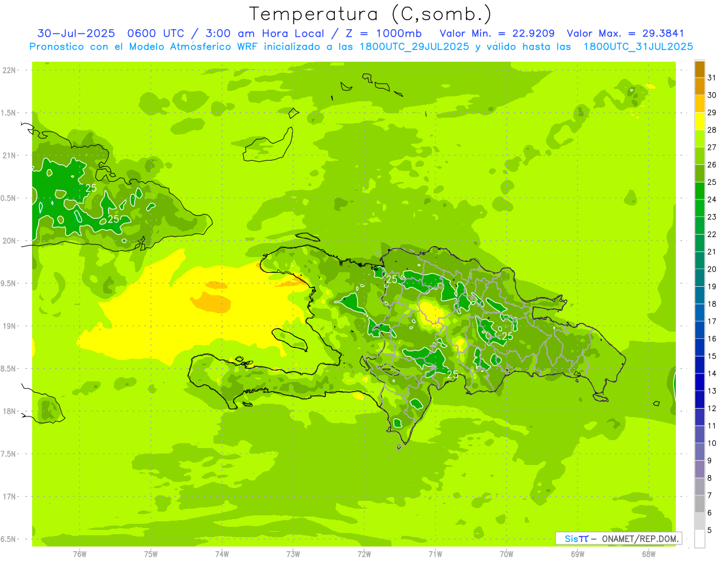
Task: Click the '70W' longitude axis label
Action: tap(507, 554)
